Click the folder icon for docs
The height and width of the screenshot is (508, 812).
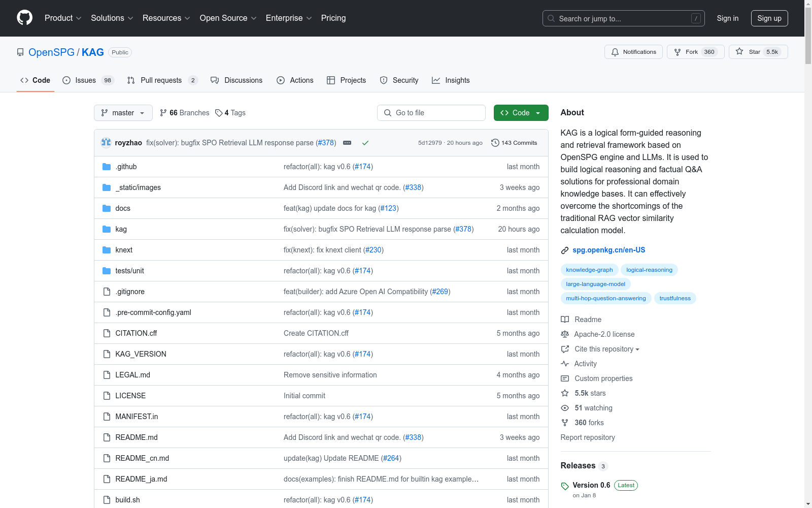pos(107,208)
